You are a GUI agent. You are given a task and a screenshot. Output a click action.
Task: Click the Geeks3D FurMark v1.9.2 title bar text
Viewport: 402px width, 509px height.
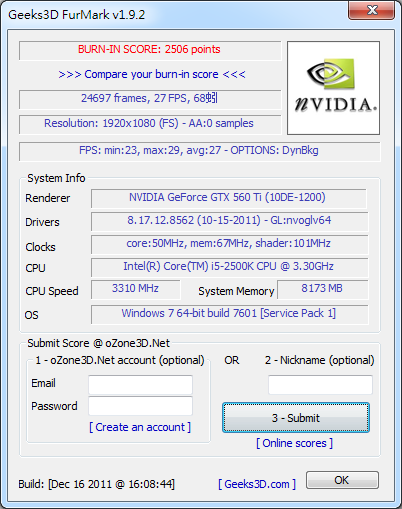click(x=77, y=15)
